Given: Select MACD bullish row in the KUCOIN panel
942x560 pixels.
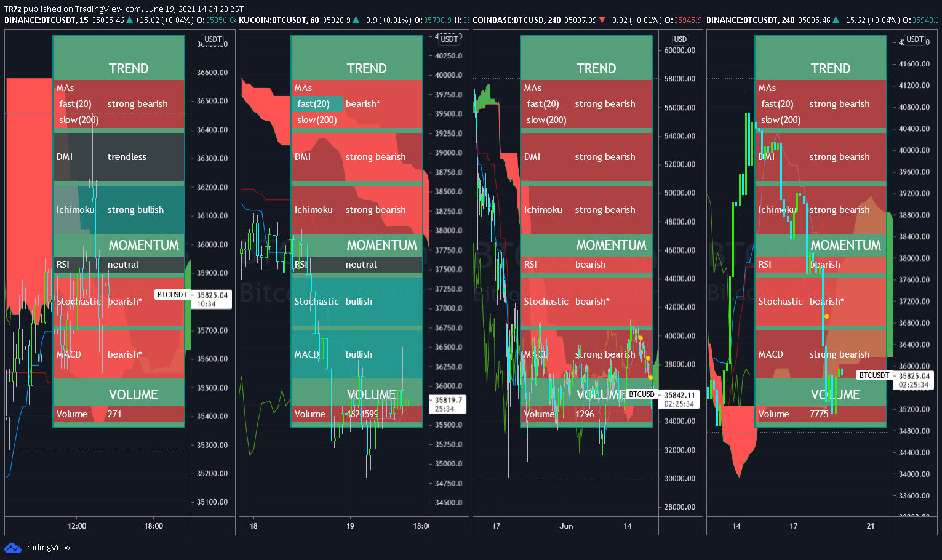Looking at the screenshot, I should pos(357,354).
